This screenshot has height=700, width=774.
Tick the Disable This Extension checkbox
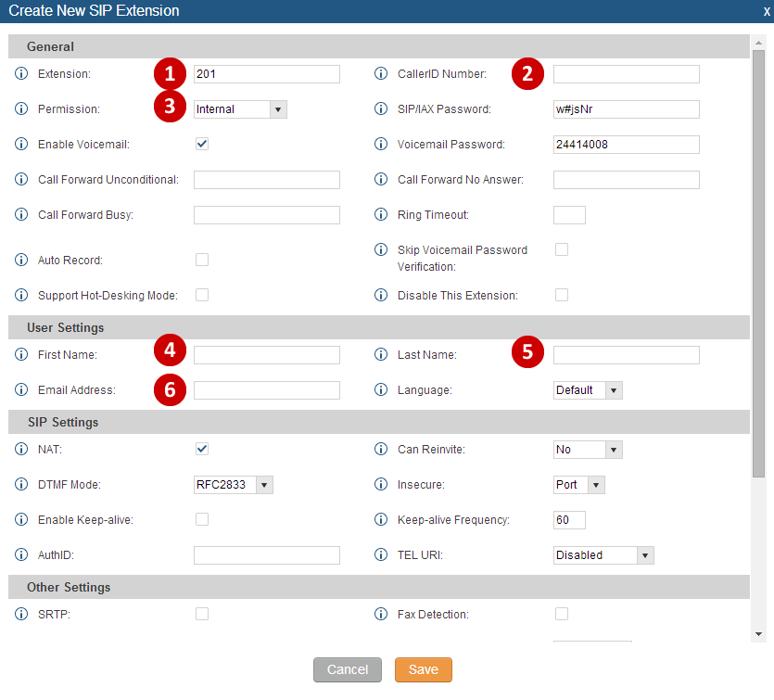pos(561,295)
